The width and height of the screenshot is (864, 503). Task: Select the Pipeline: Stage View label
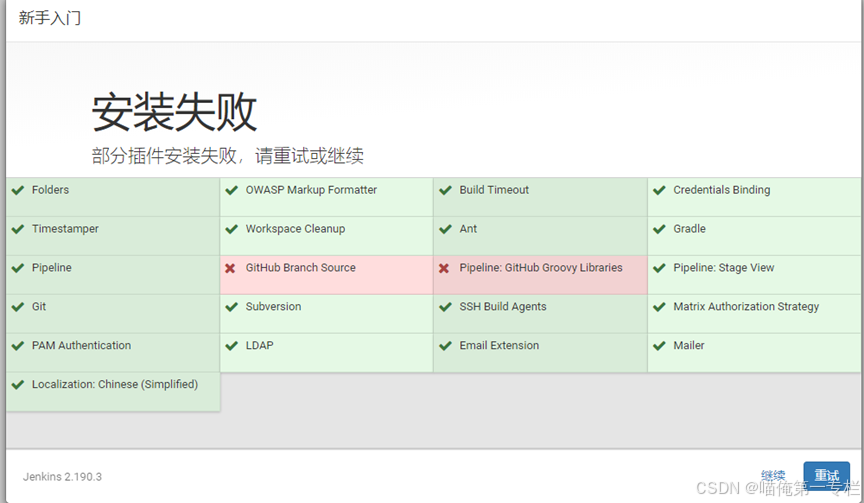tap(723, 268)
